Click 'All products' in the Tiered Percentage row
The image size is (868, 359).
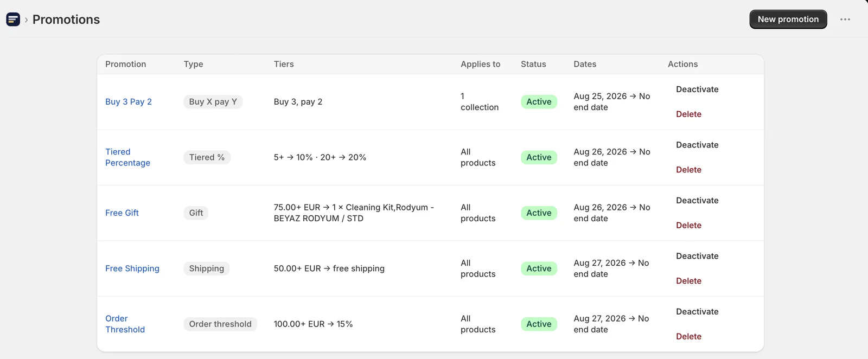tap(478, 157)
